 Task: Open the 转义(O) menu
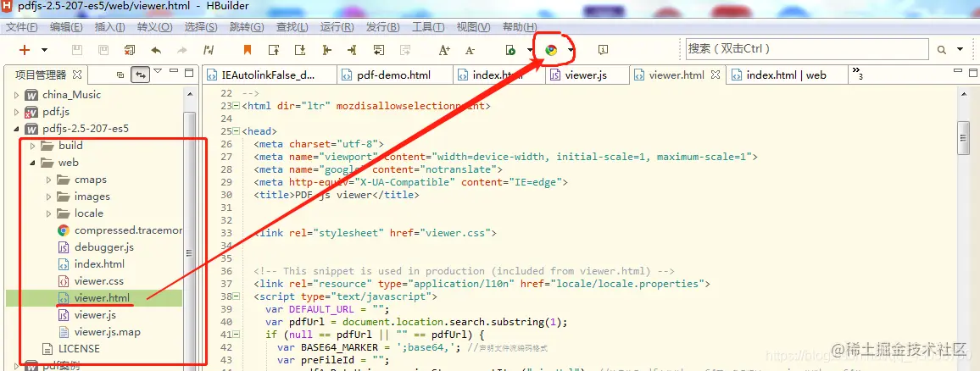pos(154,27)
